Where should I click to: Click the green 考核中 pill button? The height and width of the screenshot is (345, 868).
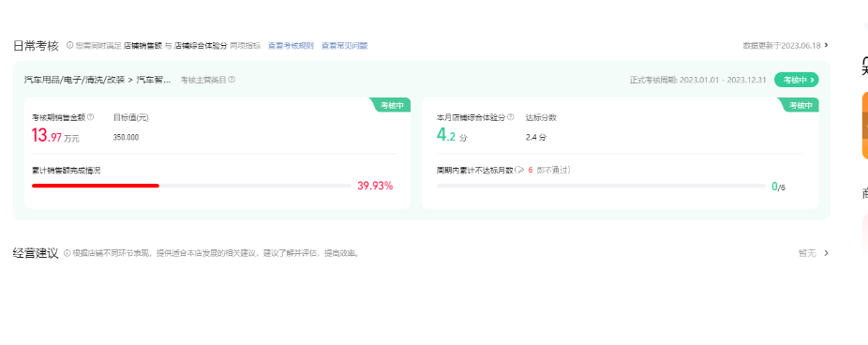(797, 80)
